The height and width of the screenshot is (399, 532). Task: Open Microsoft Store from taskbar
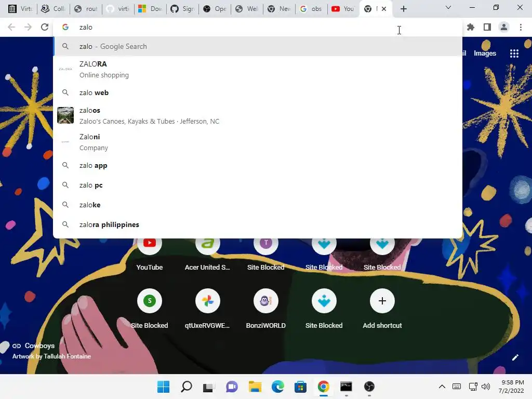click(x=301, y=387)
